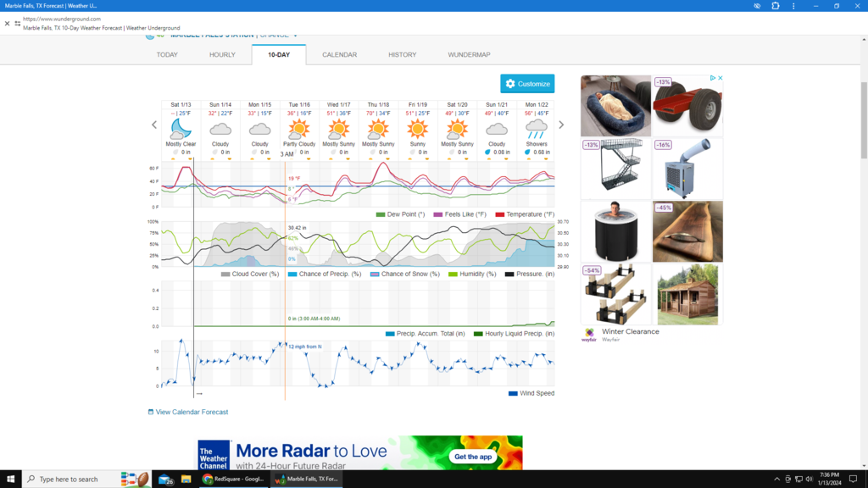This screenshot has width=868, height=488.
Task: Select Sat 1/13 Mostly Clear moon icon
Action: tap(181, 129)
